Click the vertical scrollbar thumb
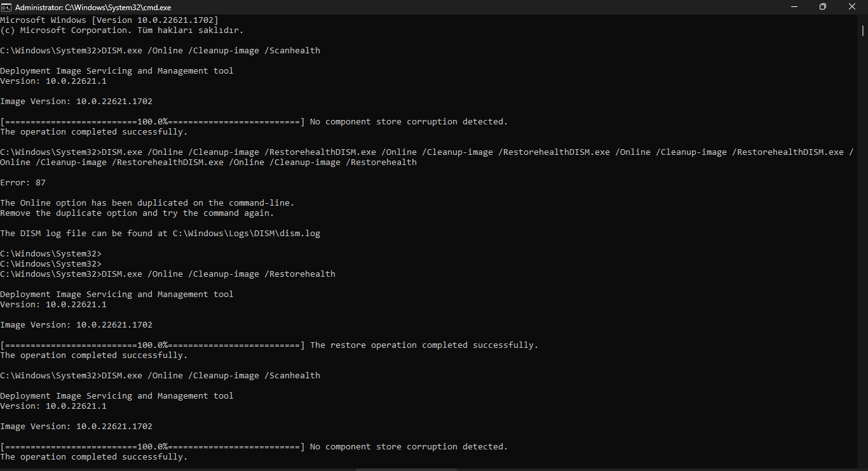868x471 pixels. (x=863, y=30)
